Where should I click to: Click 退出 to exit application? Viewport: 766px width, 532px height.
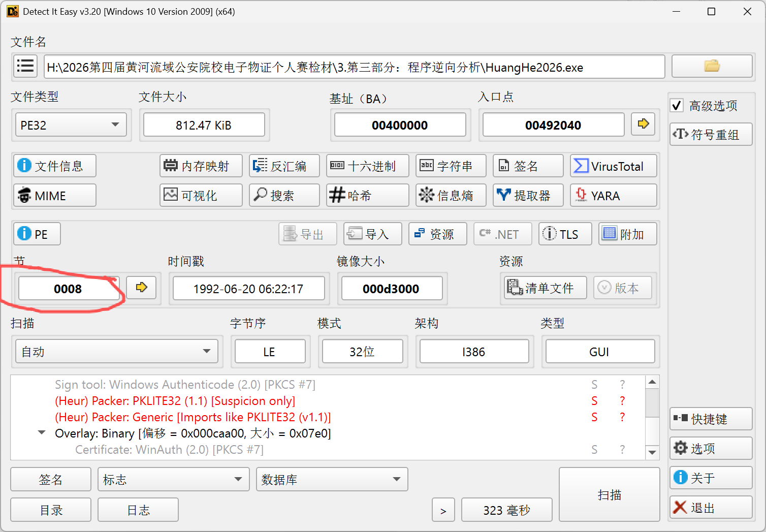pos(711,507)
